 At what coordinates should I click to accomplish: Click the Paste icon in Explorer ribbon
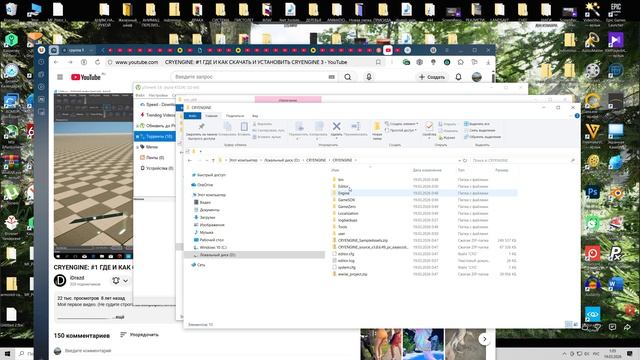[244, 127]
